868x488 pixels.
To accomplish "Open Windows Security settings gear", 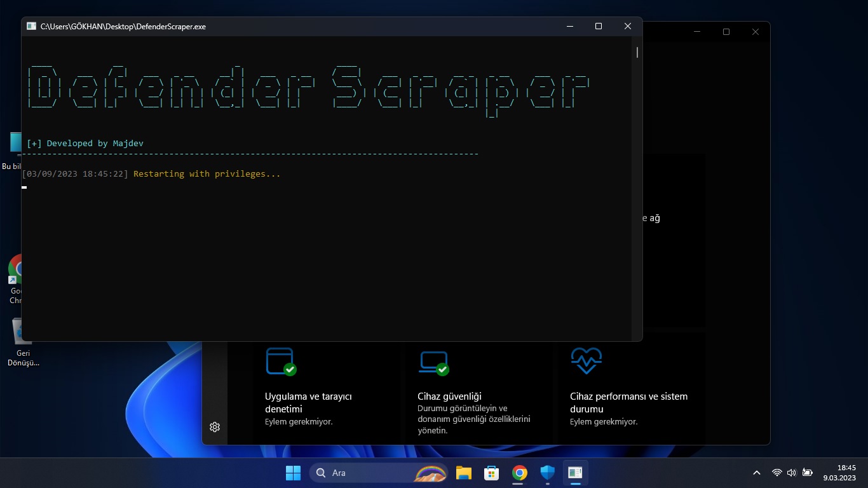I will 215,427.
